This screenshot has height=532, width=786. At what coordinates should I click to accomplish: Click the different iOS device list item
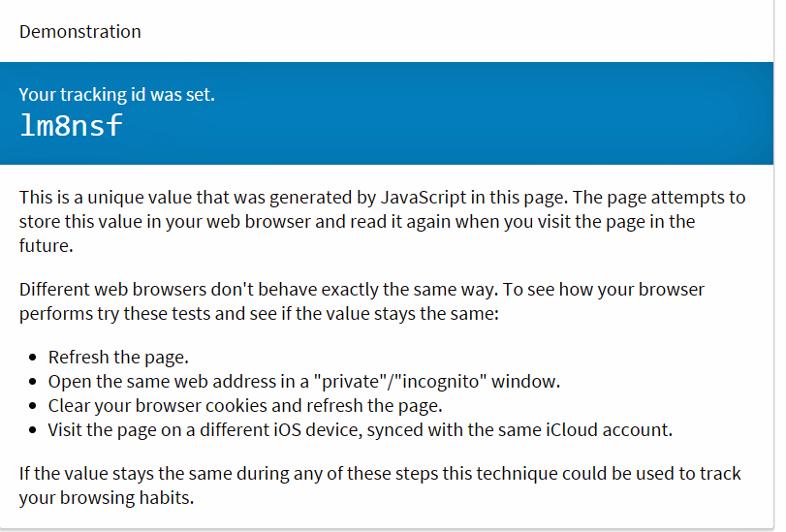click(x=360, y=429)
